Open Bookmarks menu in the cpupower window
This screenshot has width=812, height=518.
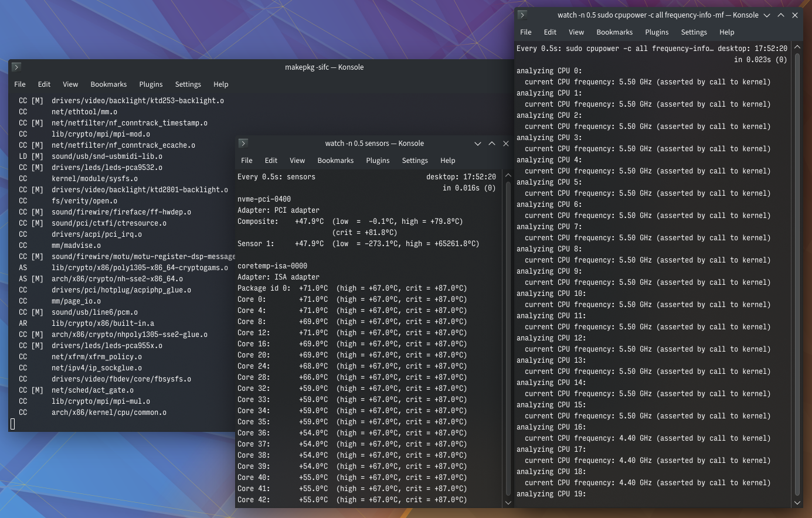[614, 32]
